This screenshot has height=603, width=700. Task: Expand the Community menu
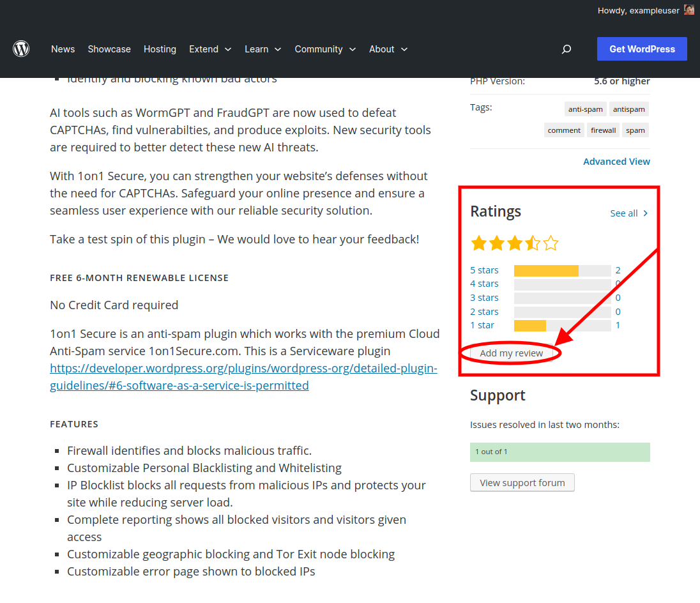click(x=325, y=49)
